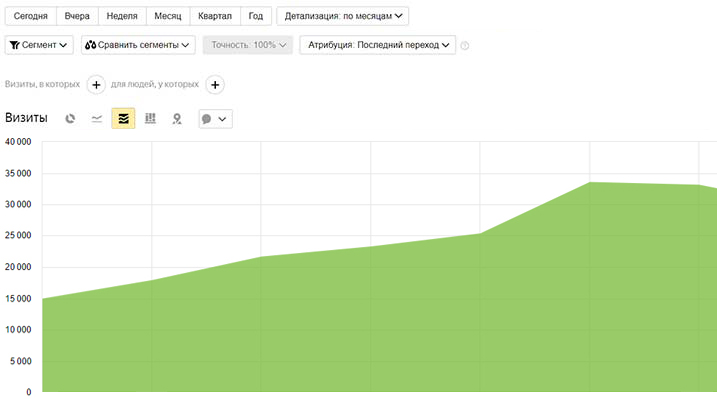Click the green visits area on chart
This screenshot has height=399, width=717.
point(380,320)
